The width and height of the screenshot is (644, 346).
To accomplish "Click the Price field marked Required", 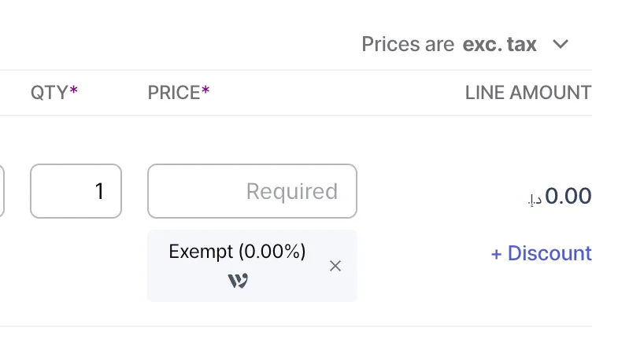I will pyautogui.click(x=252, y=191).
